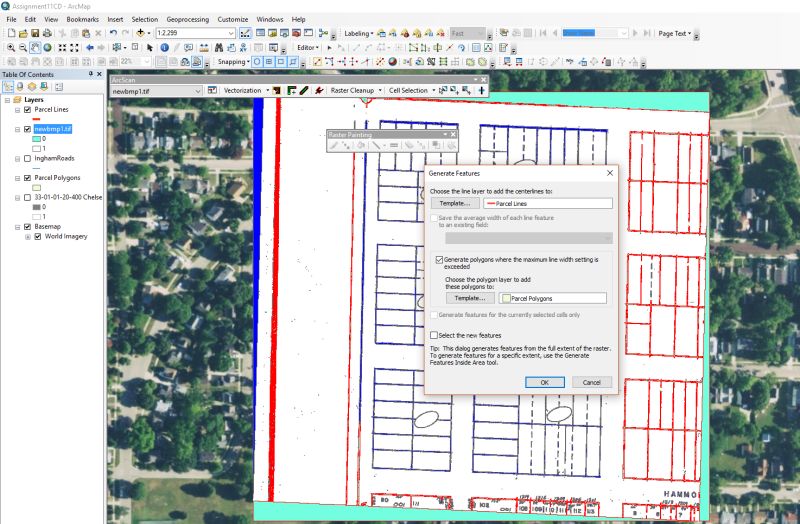The image size is (800, 524).
Task: Open a map document with folder icon
Action: pyautogui.click(x=23, y=33)
